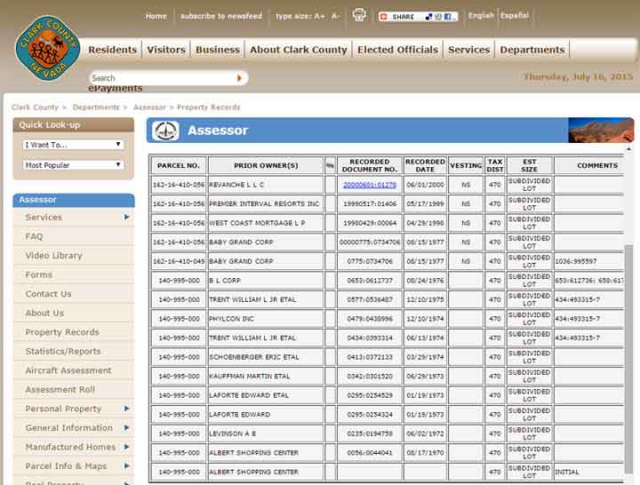Click the Clark County Nevada logo

pyautogui.click(x=46, y=48)
